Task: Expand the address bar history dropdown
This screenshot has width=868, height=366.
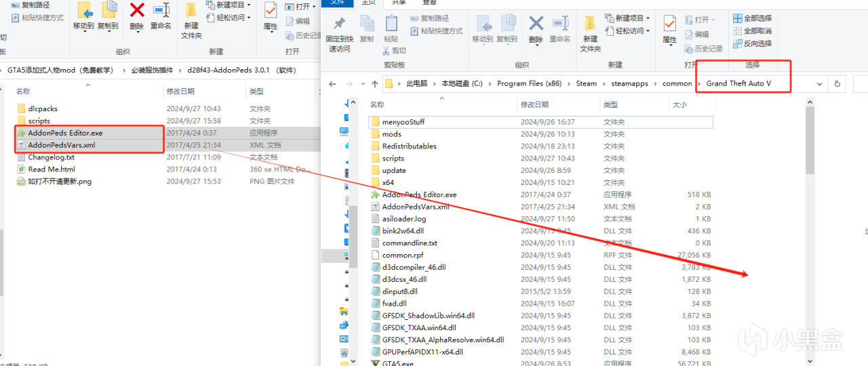Action: coord(819,84)
